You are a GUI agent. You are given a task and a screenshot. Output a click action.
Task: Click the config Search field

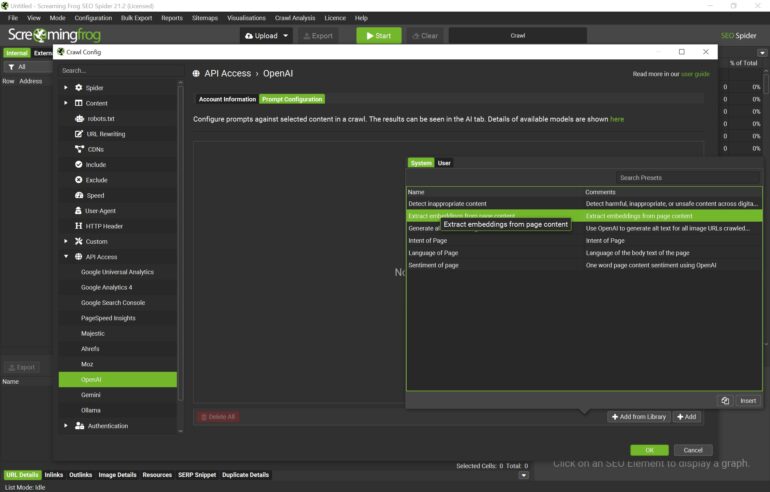point(120,71)
